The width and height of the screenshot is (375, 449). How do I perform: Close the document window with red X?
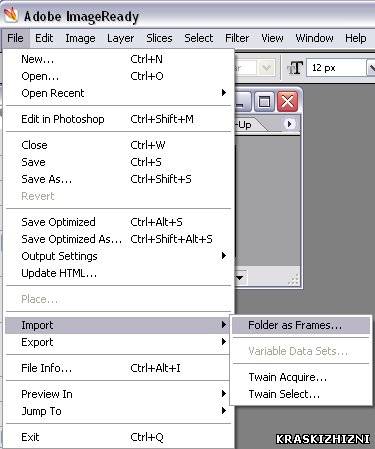coord(287,101)
